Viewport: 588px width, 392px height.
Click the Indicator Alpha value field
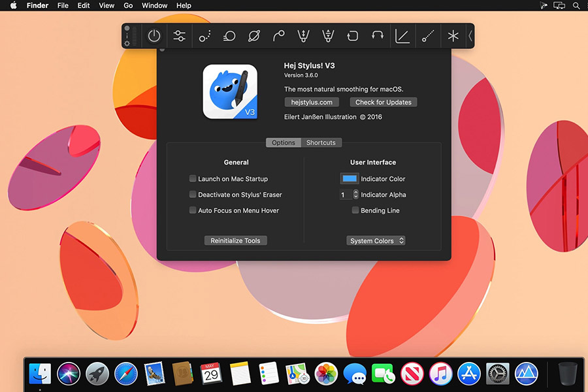point(346,194)
